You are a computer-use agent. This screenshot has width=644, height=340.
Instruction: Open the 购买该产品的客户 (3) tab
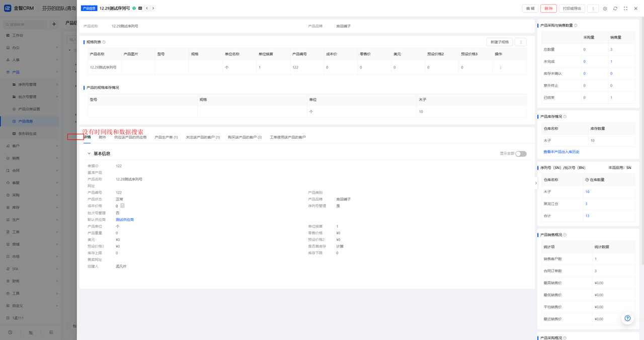[x=245, y=137]
